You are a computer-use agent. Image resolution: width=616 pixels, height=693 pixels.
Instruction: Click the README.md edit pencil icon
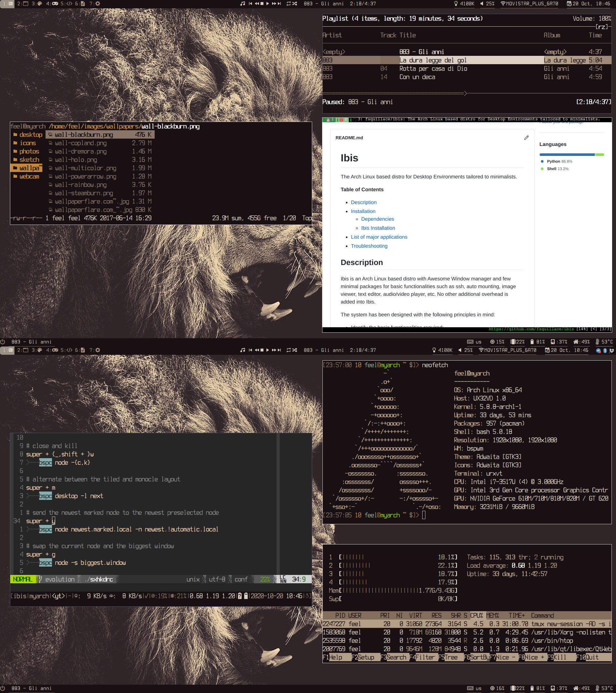(526, 138)
